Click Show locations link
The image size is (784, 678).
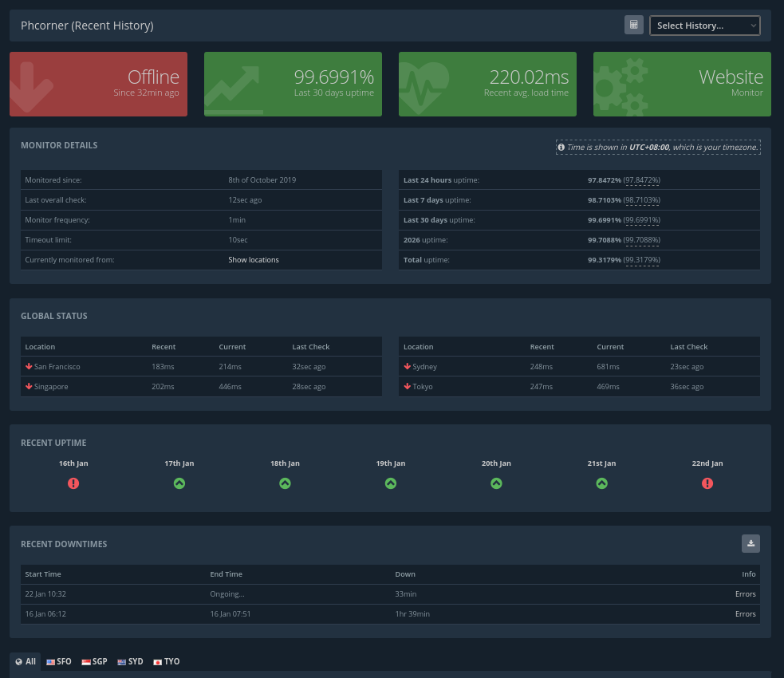tap(254, 260)
